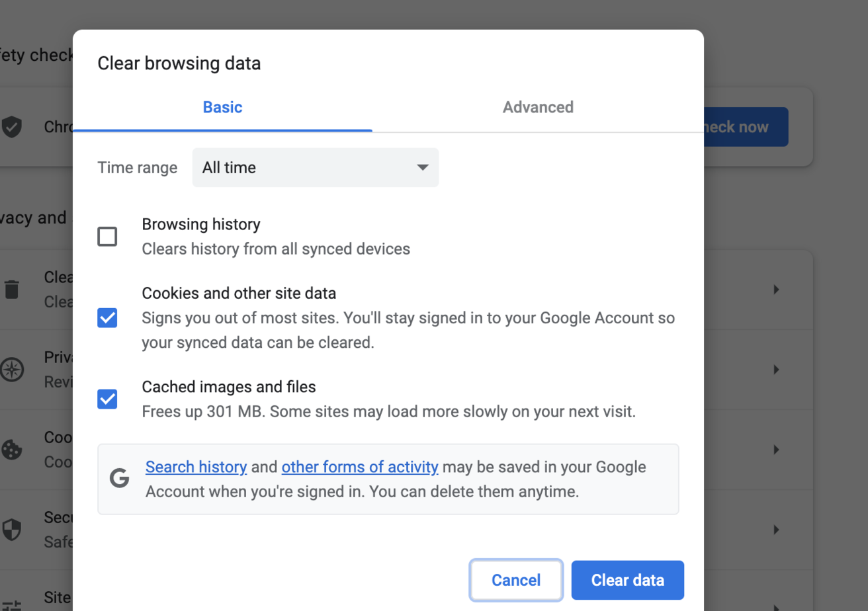Screen dimensions: 868x611
Task: Click the arrow icon on the Privacy guide row
Action: pyautogui.click(x=775, y=370)
